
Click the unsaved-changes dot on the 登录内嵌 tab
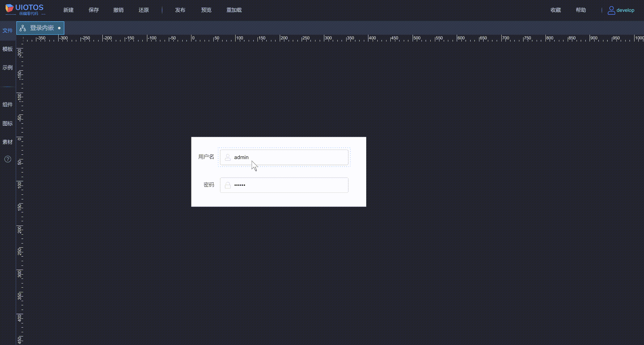(59, 28)
